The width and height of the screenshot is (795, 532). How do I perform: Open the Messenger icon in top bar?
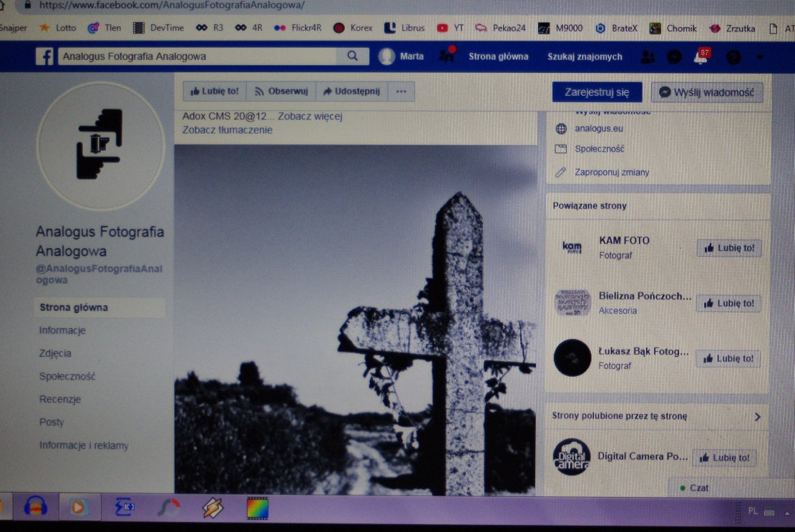tap(674, 57)
